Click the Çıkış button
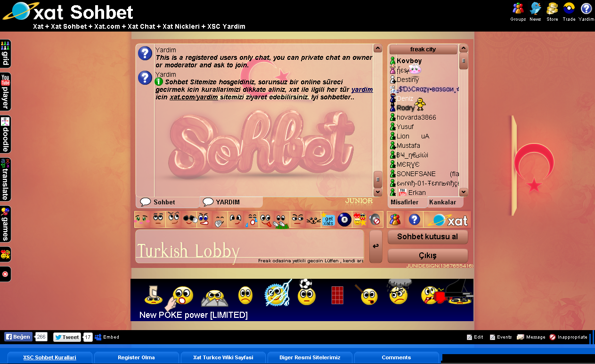Screen dimensions: 595x364 click(428, 256)
